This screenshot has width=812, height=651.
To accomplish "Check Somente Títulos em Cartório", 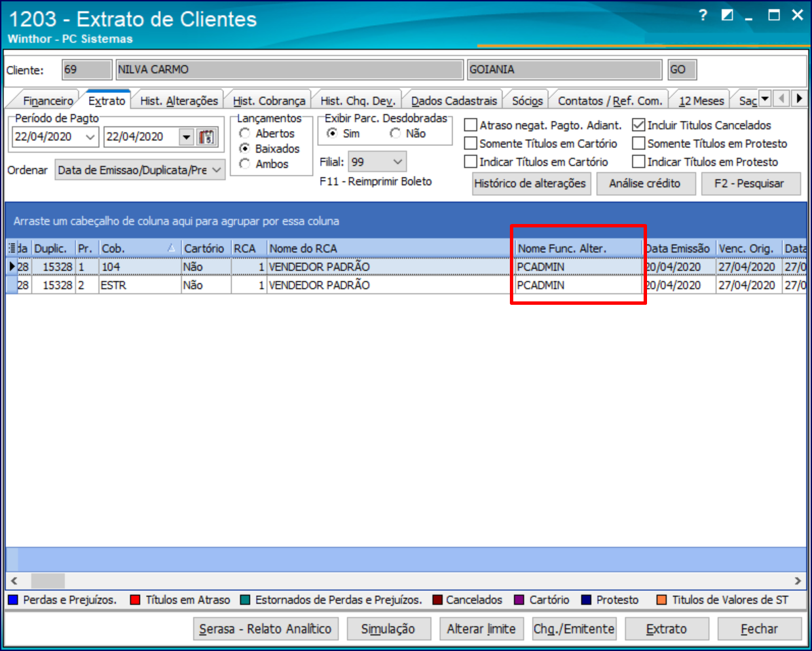I will 470,143.
